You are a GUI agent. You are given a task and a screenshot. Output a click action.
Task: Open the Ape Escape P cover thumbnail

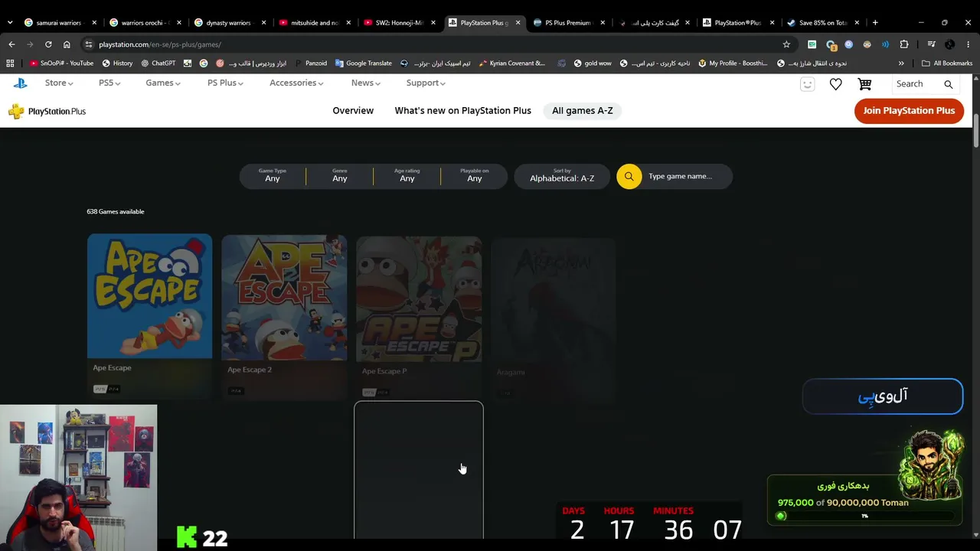[x=419, y=299]
